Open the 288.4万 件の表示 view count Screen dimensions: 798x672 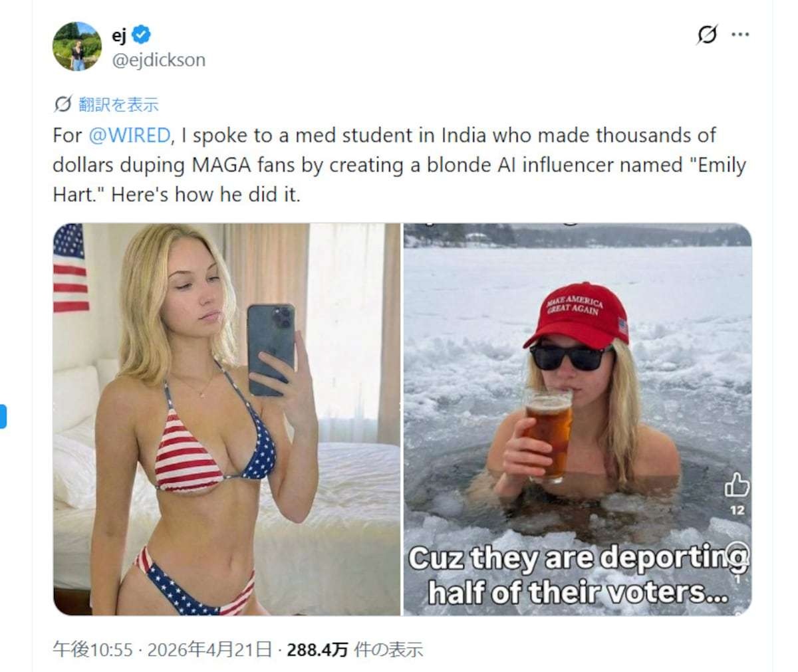tap(354, 650)
